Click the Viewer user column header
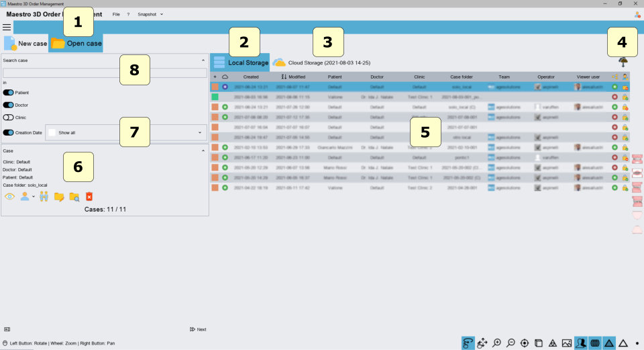 coord(588,77)
